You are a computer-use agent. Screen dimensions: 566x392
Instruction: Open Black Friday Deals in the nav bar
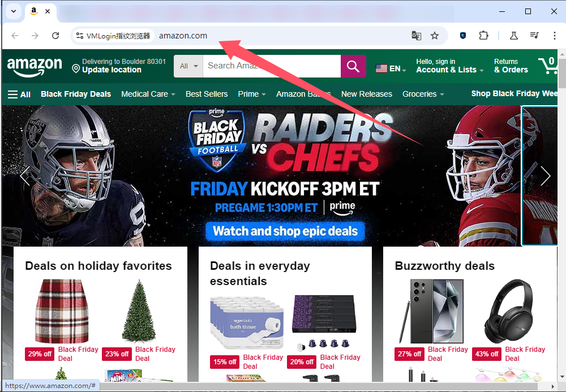(76, 94)
